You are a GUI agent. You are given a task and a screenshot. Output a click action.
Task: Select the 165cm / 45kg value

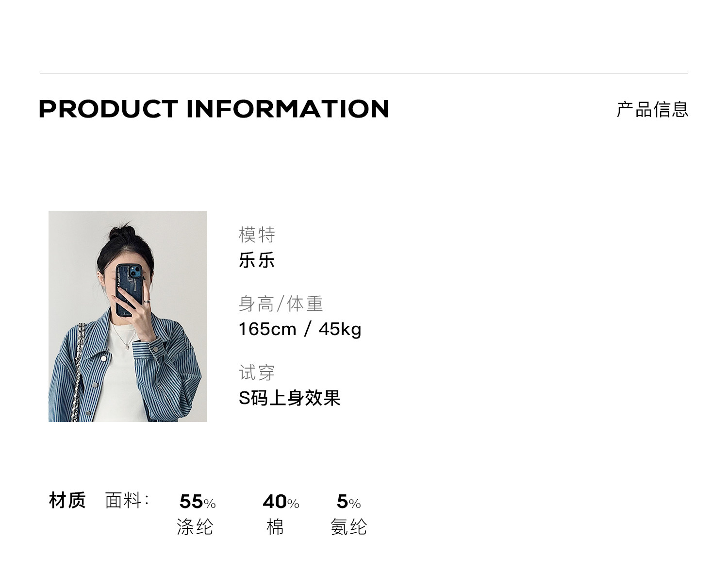coord(299,329)
